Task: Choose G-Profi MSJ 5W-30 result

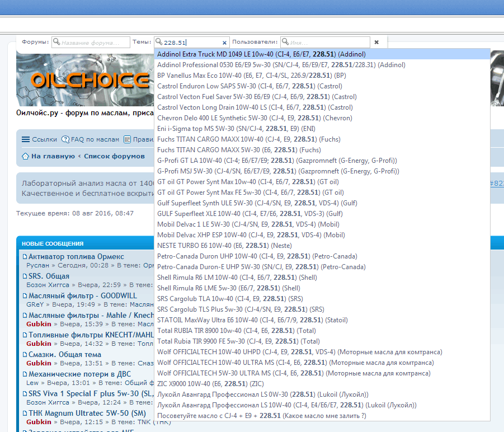Action: (322, 171)
